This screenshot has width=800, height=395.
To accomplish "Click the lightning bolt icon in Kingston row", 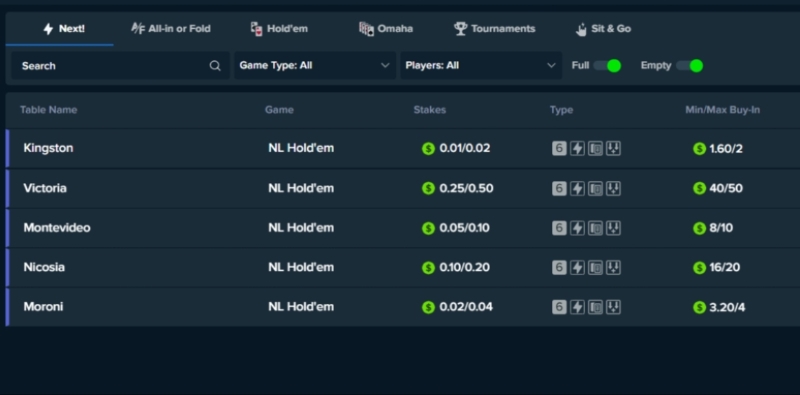I will (577, 149).
